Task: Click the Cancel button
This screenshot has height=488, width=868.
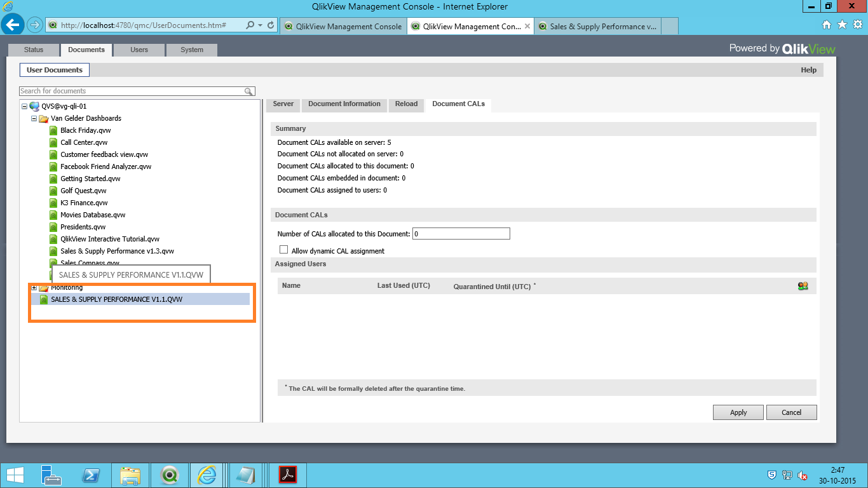Action: click(x=792, y=412)
